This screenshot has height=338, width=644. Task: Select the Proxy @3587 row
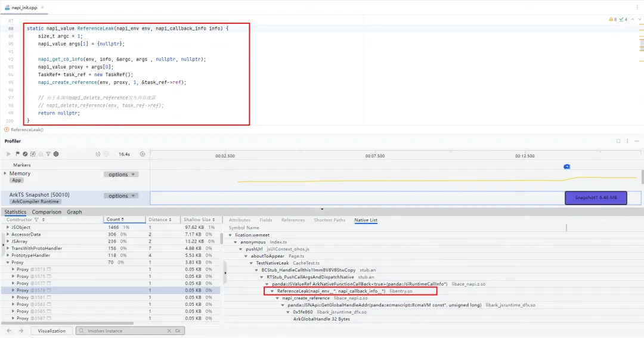click(110, 318)
